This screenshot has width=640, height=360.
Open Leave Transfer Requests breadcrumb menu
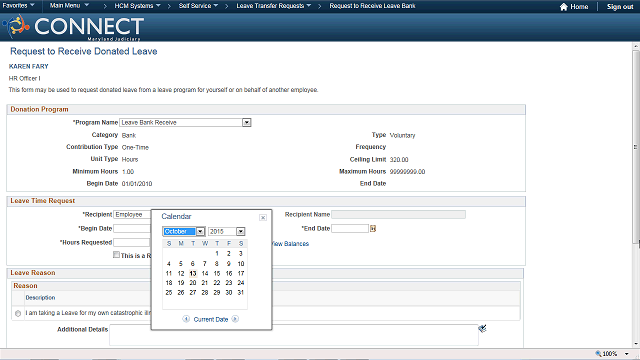tap(273, 6)
